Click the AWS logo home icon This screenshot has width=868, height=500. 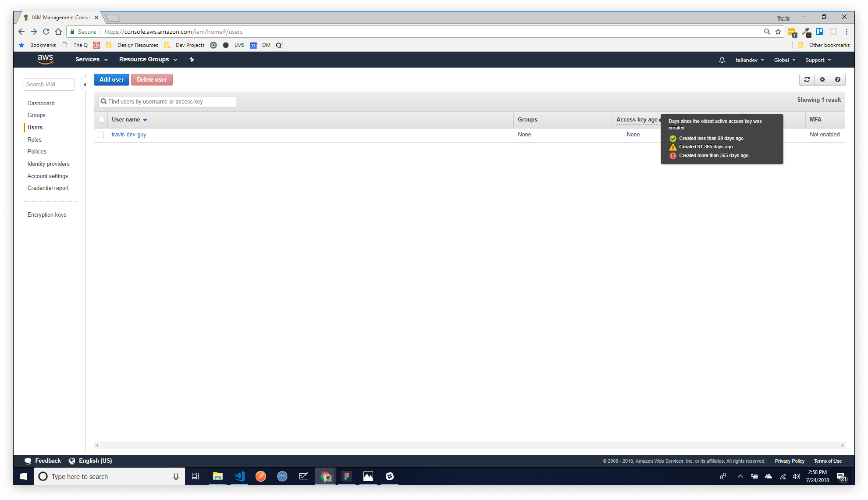click(45, 59)
